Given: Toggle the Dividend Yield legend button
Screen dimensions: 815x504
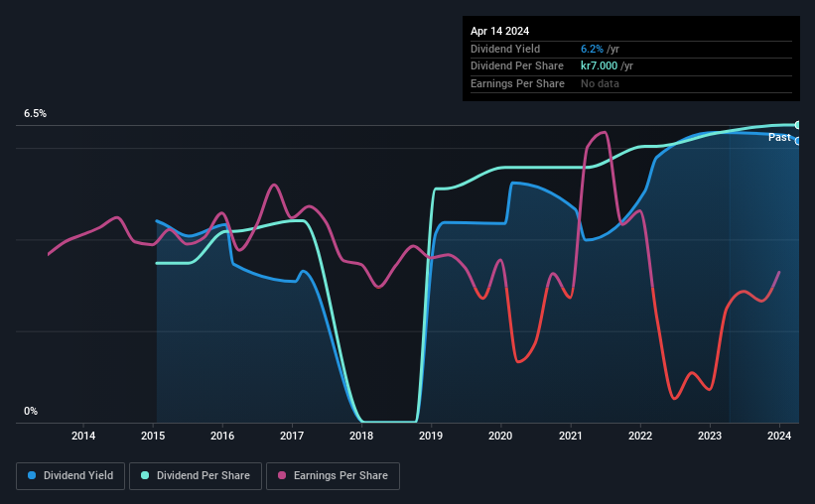Looking at the screenshot, I should [x=70, y=476].
